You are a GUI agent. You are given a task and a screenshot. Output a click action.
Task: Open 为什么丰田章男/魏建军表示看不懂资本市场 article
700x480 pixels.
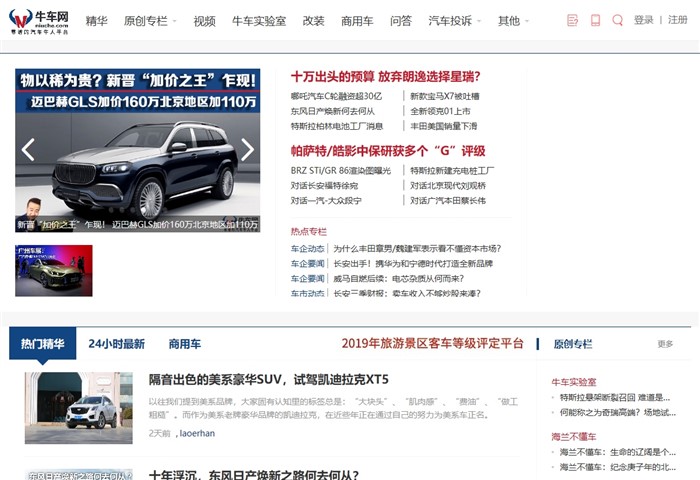[x=417, y=249]
